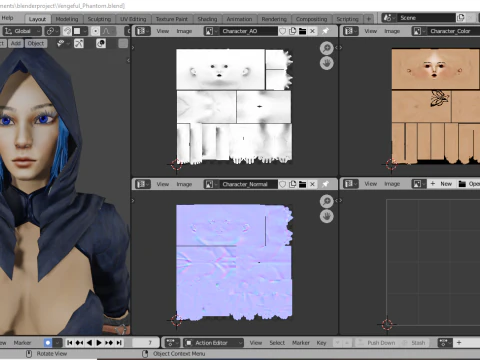
Task: Open the Global transform orientation dropdown
Action: [22, 31]
